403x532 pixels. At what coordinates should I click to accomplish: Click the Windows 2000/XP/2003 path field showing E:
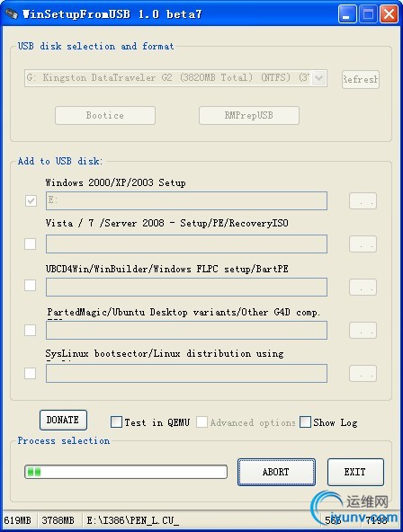186,201
